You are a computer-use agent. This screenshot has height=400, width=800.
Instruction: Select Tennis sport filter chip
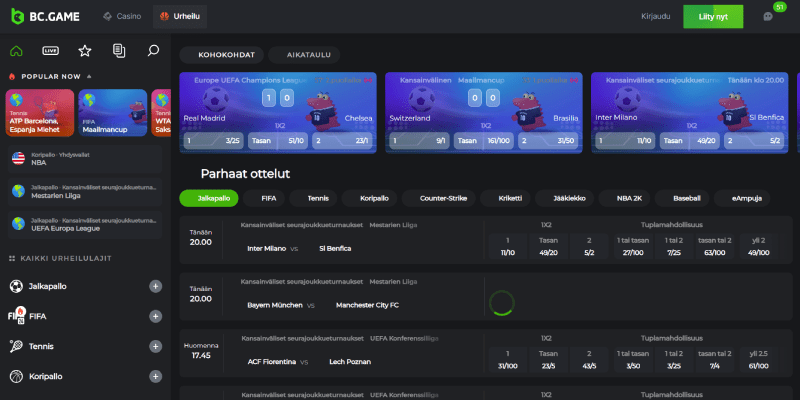tap(313, 198)
